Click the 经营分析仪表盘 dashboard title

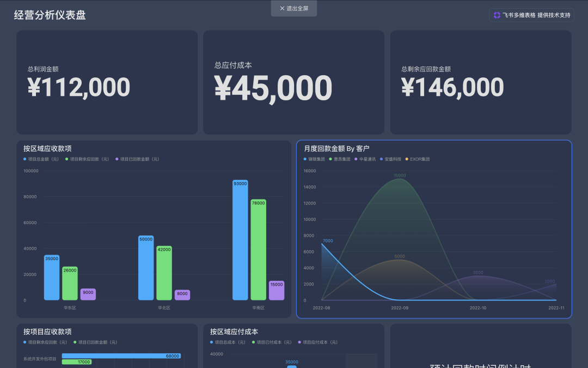(50, 15)
